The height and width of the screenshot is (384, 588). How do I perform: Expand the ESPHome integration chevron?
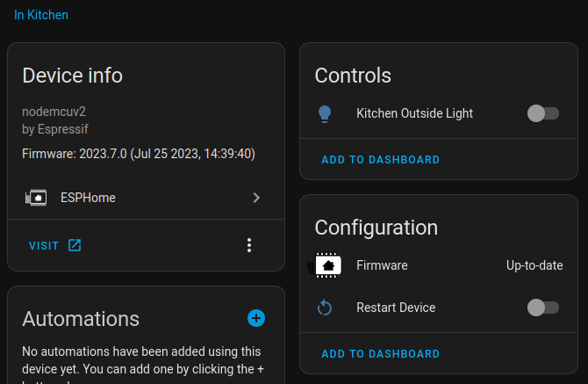pos(256,198)
